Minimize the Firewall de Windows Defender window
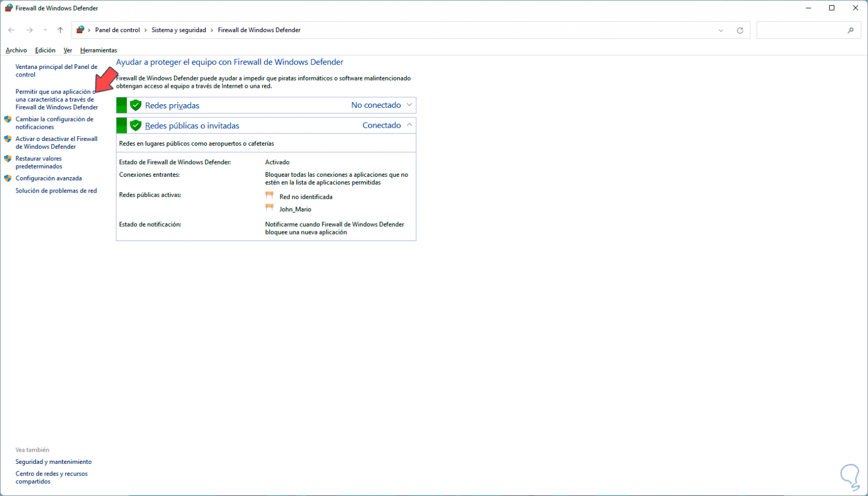The height and width of the screenshot is (496, 868). click(x=809, y=8)
